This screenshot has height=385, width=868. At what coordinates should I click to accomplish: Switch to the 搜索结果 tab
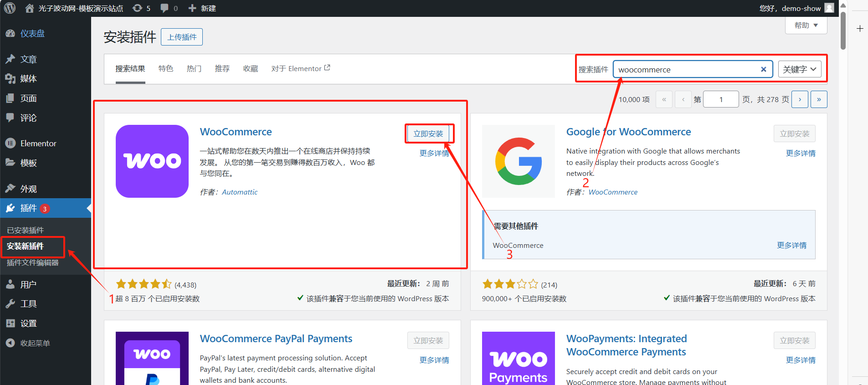pyautogui.click(x=130, y=69)
